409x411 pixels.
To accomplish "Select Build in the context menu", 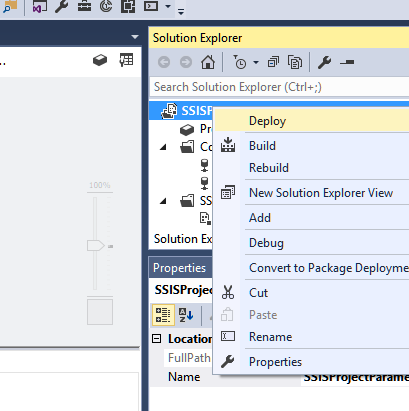I will click(311, 146).
